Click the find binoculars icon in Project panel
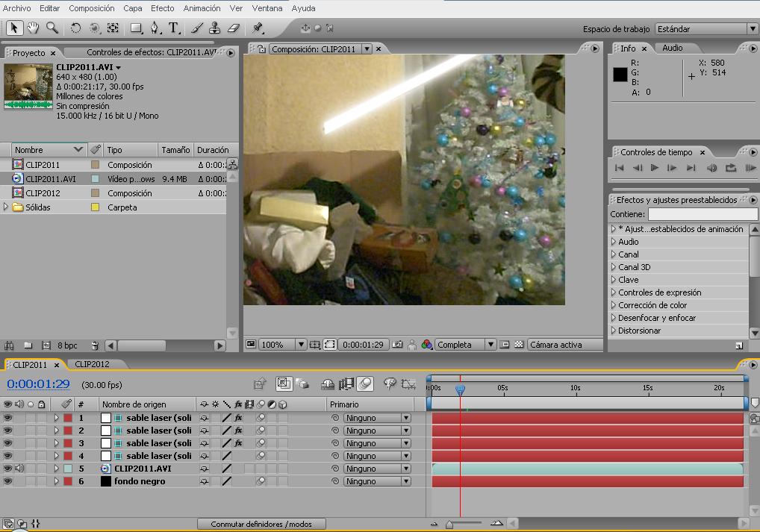This screenshot has width=760, height=532. [9, 345]
